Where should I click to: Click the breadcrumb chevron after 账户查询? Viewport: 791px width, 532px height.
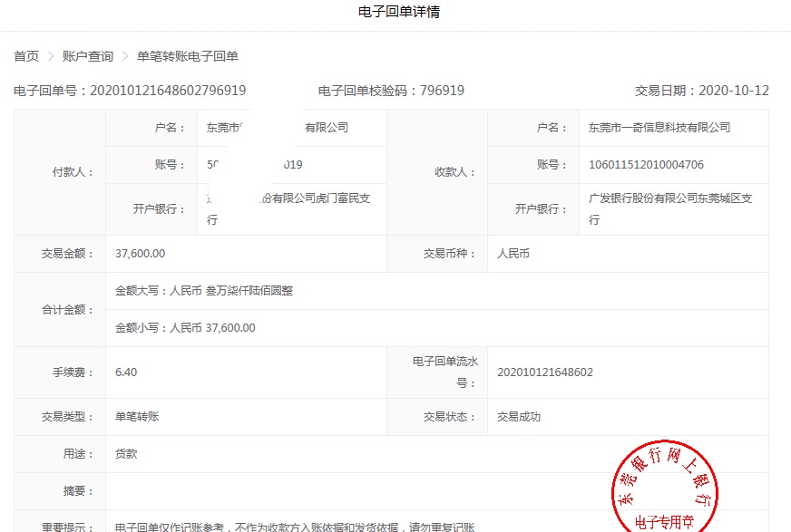tap(125, 56)
